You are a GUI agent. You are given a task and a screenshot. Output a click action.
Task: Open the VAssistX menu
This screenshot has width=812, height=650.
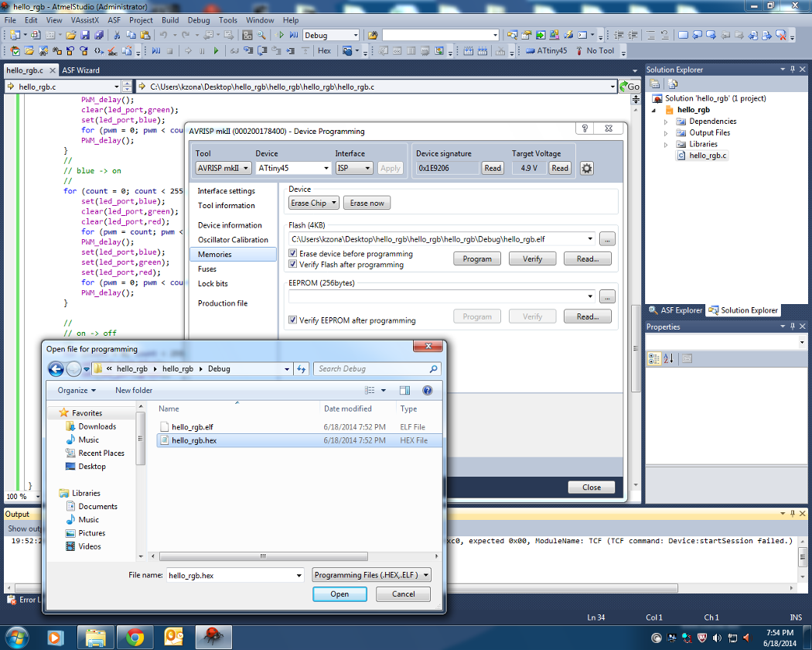click(x=84, y=20)
